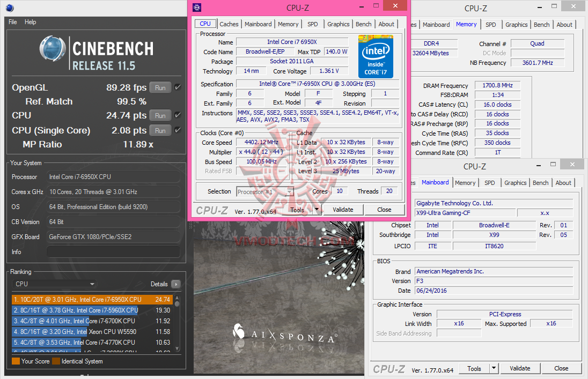Toggle the OpenGL test checkbox

[x=178, y=87]
